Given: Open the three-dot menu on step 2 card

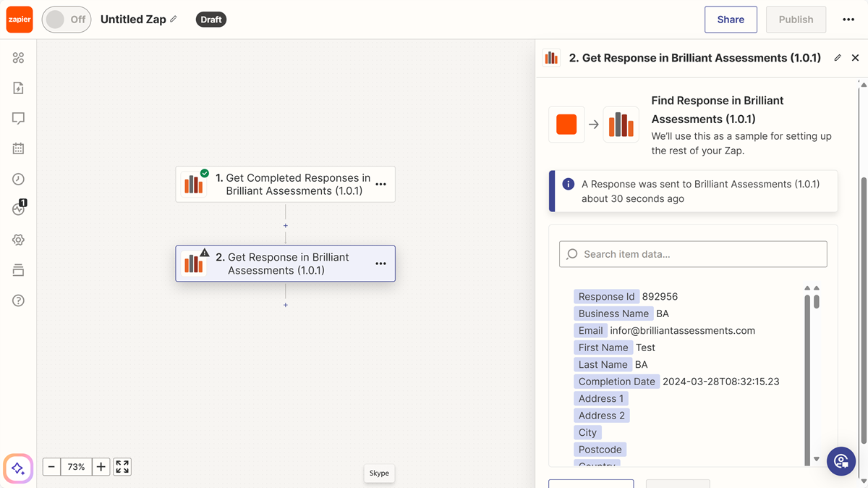Looking at the screenshot, I should coord(381,264).
